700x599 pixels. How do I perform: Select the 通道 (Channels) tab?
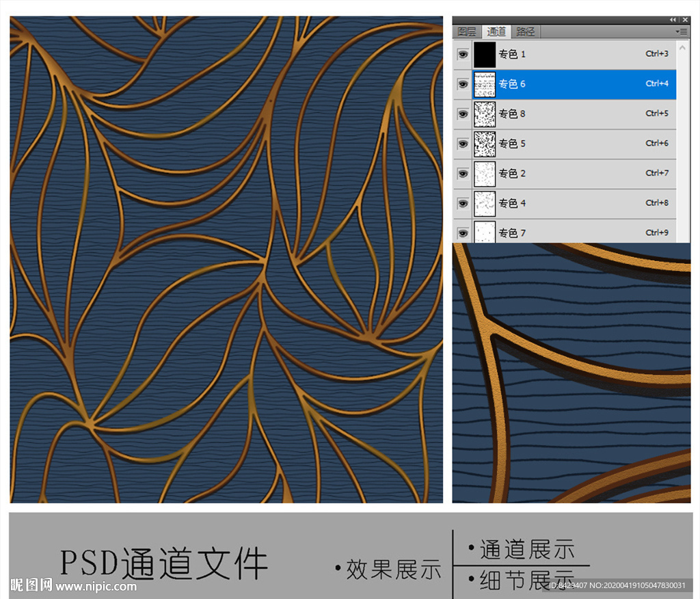click(x=496, y=31)
